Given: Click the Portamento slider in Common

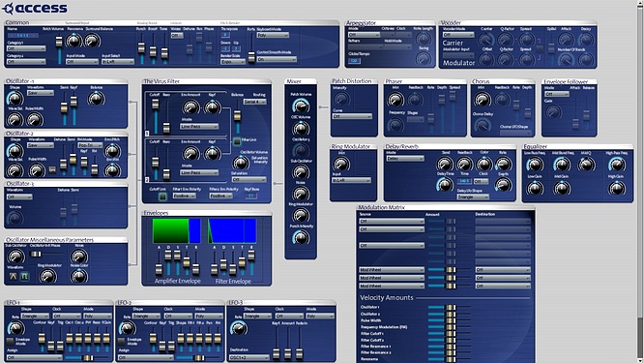Looking at the screenshot, I should (x=251, y=48).
